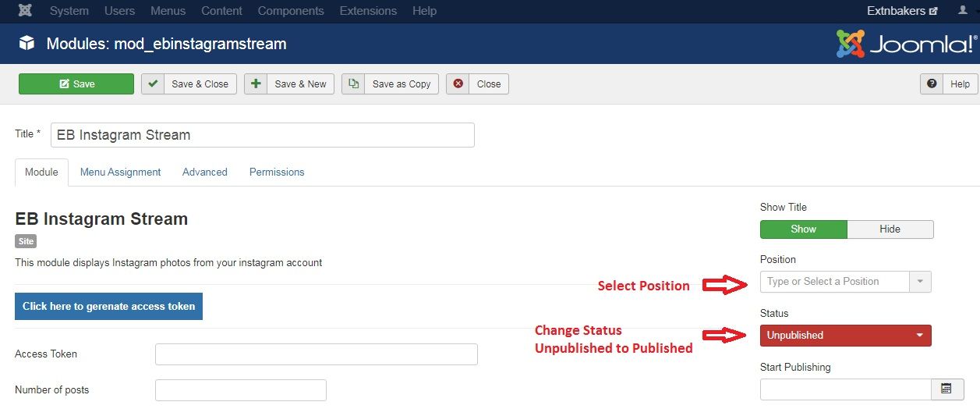The height and width of the screenshot is (416, 980).
Task: Click the Joomla! brand logo
Action: [x=907, y=44]
